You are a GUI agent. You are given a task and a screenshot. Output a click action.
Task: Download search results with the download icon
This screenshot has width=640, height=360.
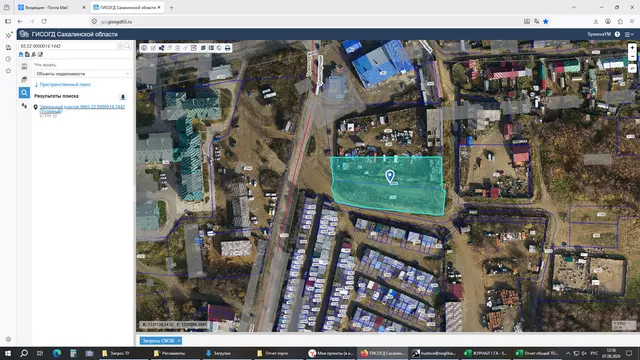pos(122,97)
